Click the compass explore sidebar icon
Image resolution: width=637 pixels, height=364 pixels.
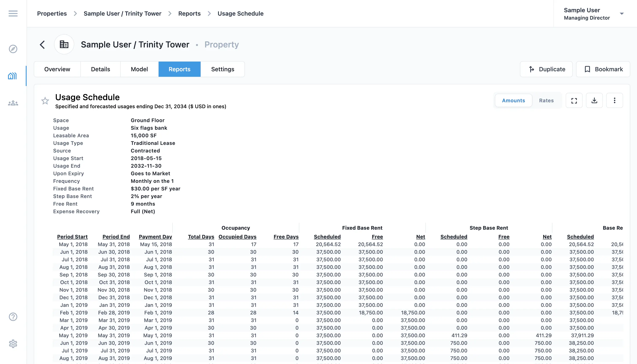click(13, 49)
